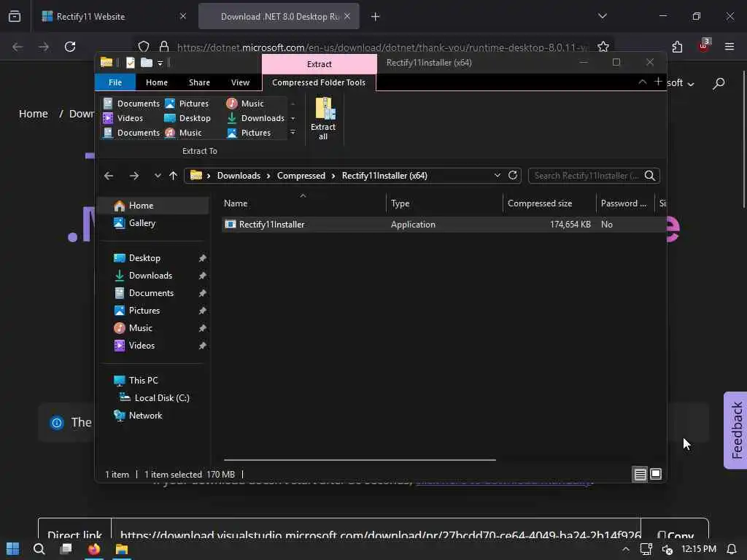The image size is (747, 560).
Task: Click Compressed in the address breadcrumb
Action: tap(301, 176)
